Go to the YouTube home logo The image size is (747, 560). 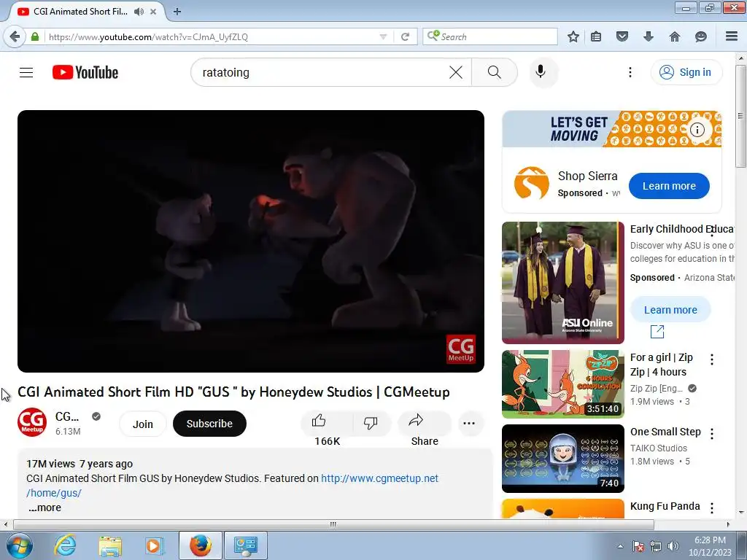(85, 72)
